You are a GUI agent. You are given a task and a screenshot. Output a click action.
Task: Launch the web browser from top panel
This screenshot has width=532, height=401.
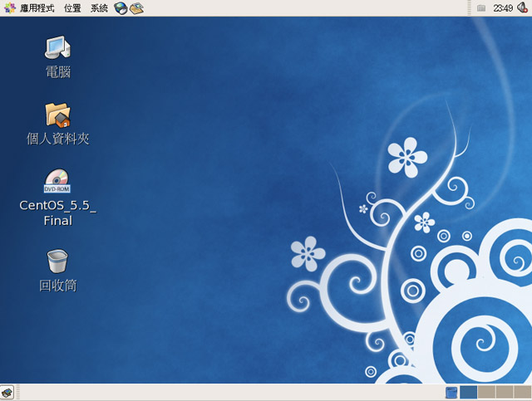(x=121, y=8)
